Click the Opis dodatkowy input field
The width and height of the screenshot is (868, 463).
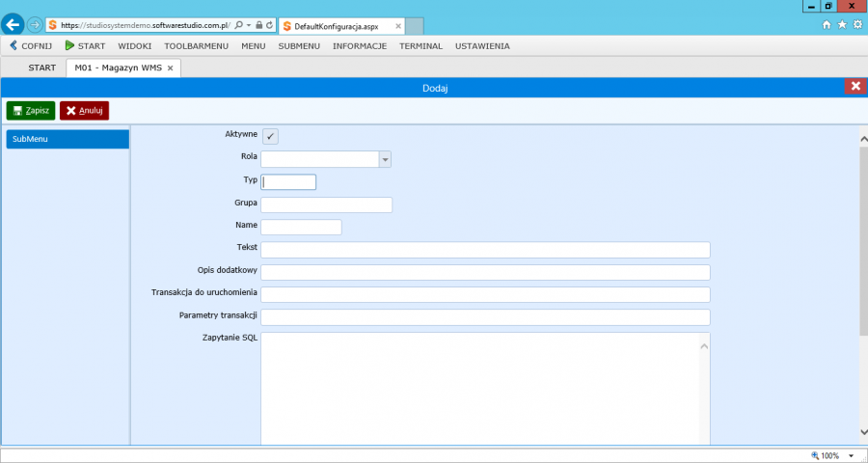click(x=485, y=272)
